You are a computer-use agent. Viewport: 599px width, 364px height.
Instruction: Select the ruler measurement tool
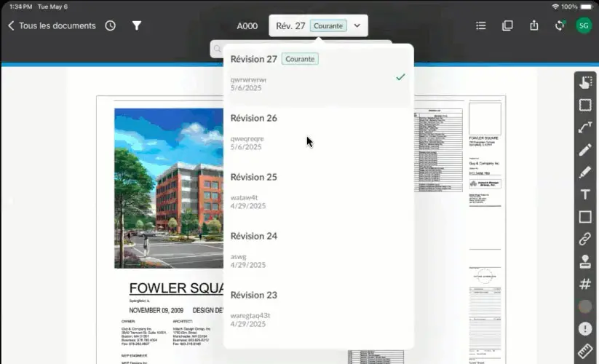click(x=585, y=351)
